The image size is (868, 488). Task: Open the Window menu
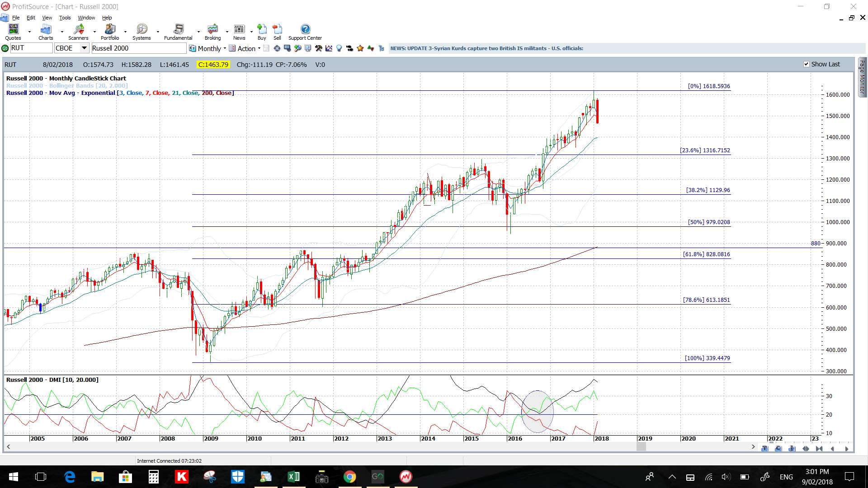[86, 18]
